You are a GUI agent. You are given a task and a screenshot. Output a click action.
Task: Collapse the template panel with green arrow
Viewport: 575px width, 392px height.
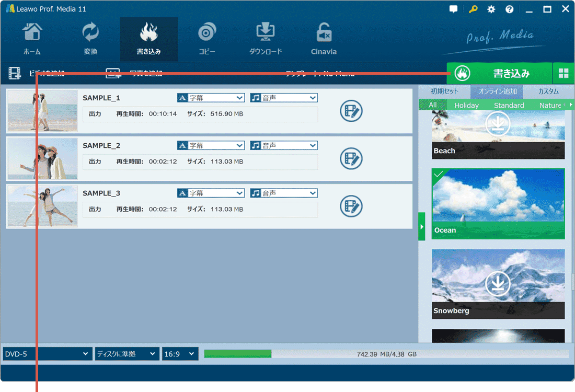(422, 226)
